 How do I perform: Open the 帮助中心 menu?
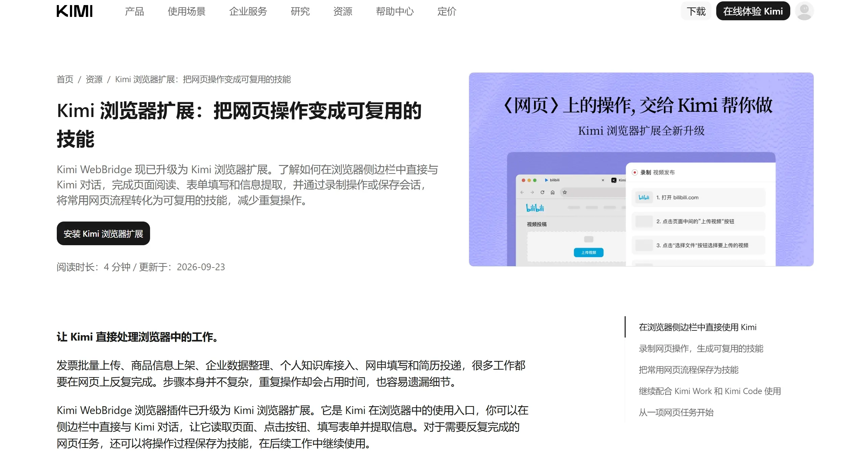point(395,11)
